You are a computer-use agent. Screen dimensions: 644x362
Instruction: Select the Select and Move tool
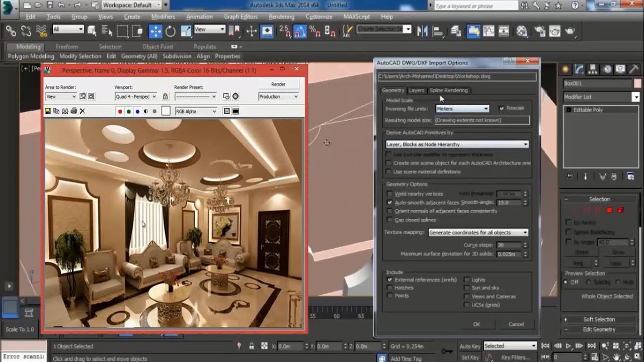click(155, 31)
